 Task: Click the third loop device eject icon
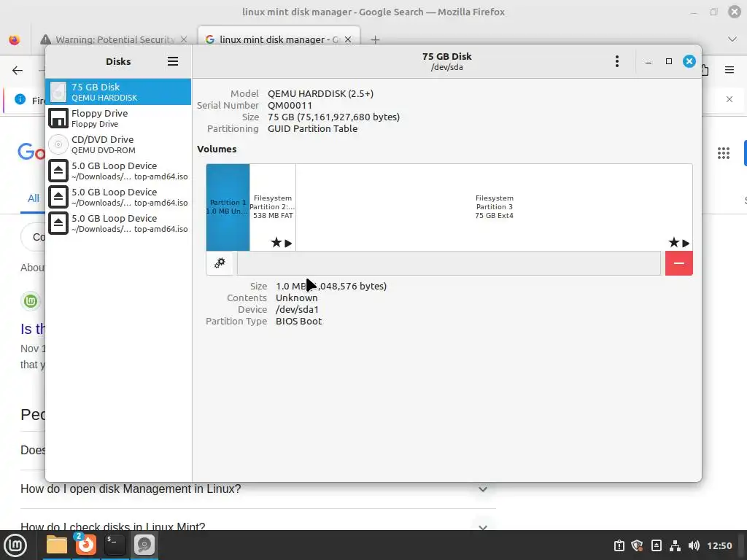point(58,223)
